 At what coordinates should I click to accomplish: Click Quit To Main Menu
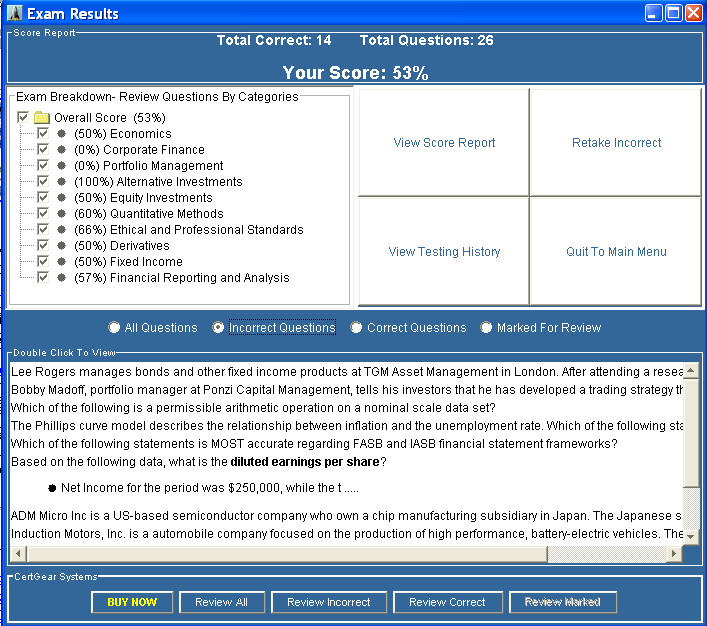coord(616,251)
